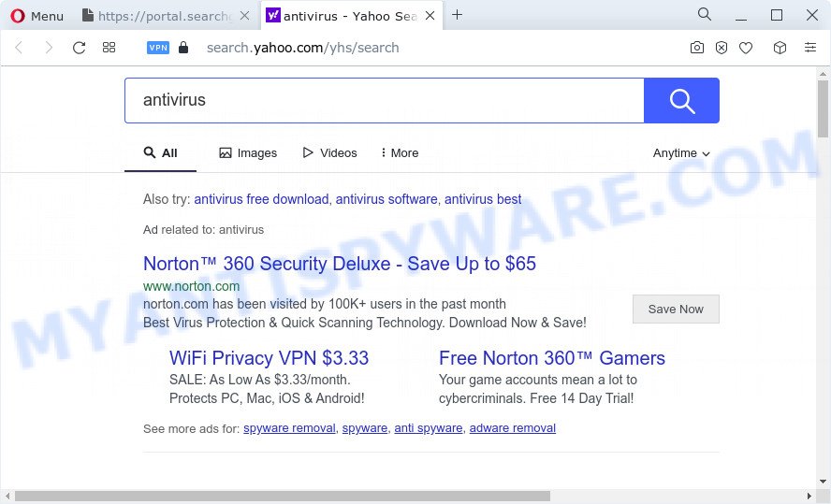The height and width of the screenshot is (504, 831).
Task: Click the Save Now button
Action: coord(676,310)
